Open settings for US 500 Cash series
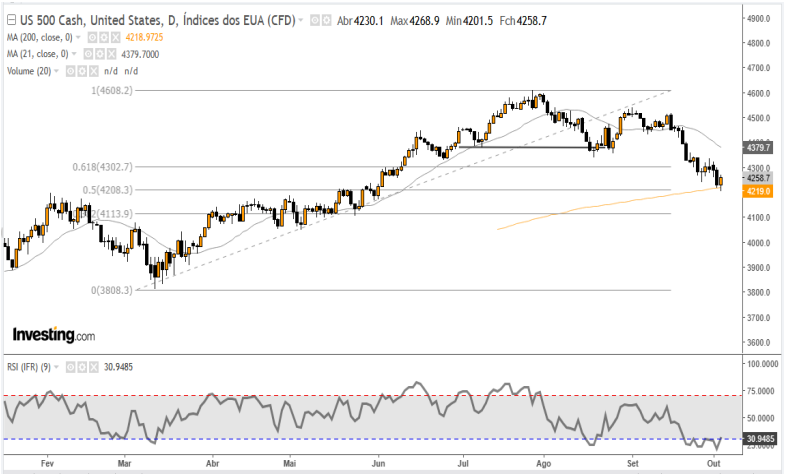The image size is (787, 476). [326, 20]
